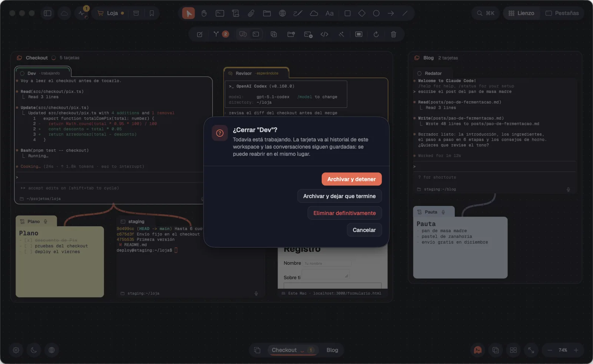Image resolution: width=593 pixels, height=364 pixels.
Task: Open the Checkout workspace tab at bottom
Action: (293, 350)
